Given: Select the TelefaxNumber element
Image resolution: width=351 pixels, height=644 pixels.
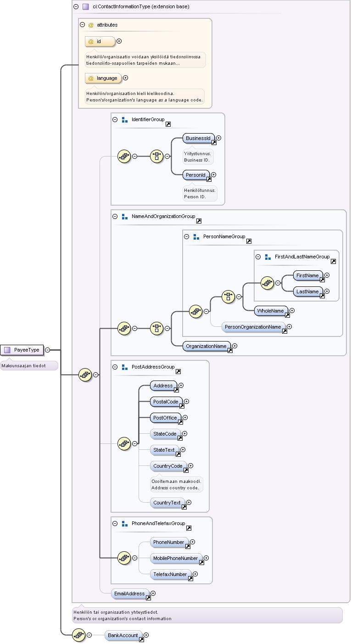Looking at the screenshot, I should (171, 575).
